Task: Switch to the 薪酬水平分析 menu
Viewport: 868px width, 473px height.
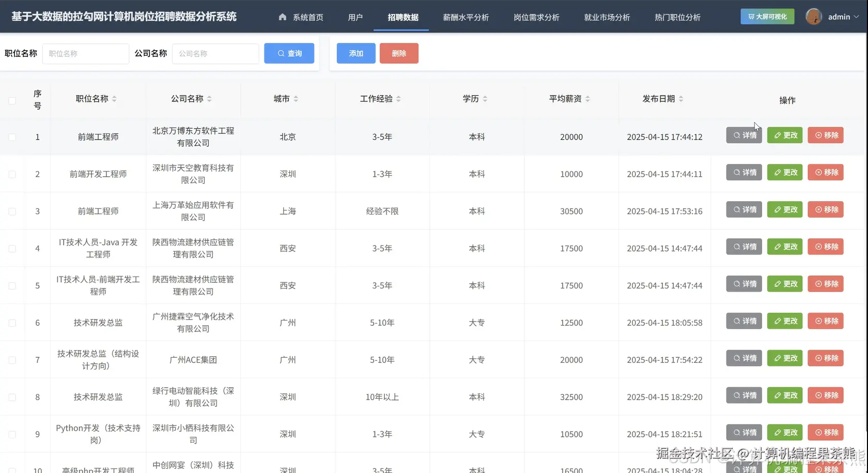Action: [x=466, y=17]
